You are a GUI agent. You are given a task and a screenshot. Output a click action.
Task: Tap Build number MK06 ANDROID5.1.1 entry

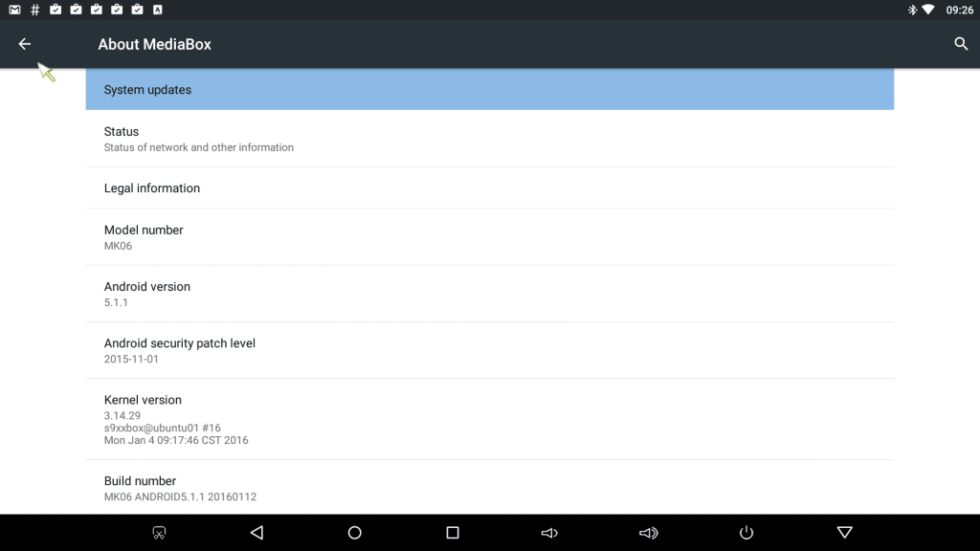pos(489,487)
